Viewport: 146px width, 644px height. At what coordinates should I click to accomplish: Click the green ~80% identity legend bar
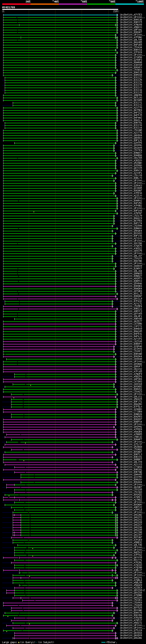point(101,4)
